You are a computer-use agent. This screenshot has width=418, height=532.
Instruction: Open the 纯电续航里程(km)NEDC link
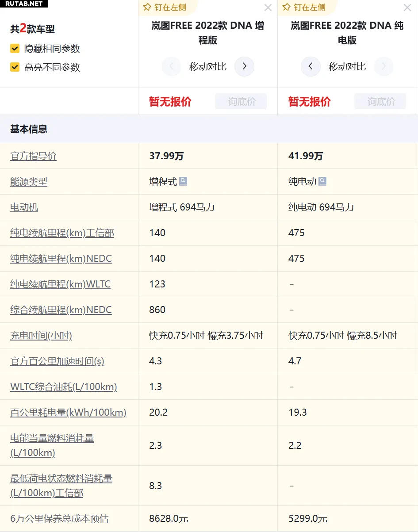[61, 259]
